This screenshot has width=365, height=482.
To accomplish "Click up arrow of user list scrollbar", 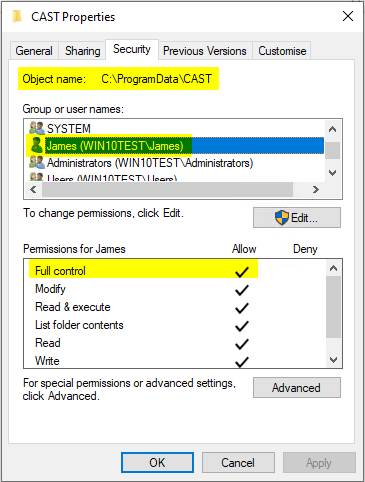I will [332, 129].
